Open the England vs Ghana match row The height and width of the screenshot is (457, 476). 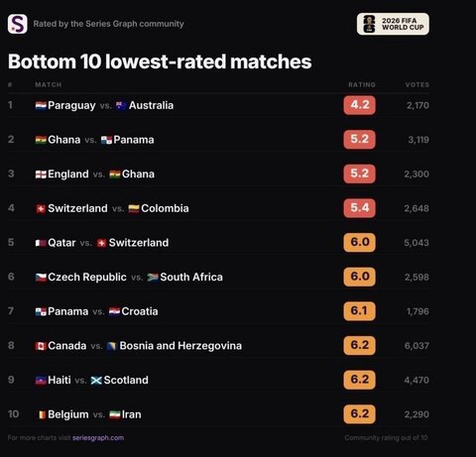pos(218,173)
